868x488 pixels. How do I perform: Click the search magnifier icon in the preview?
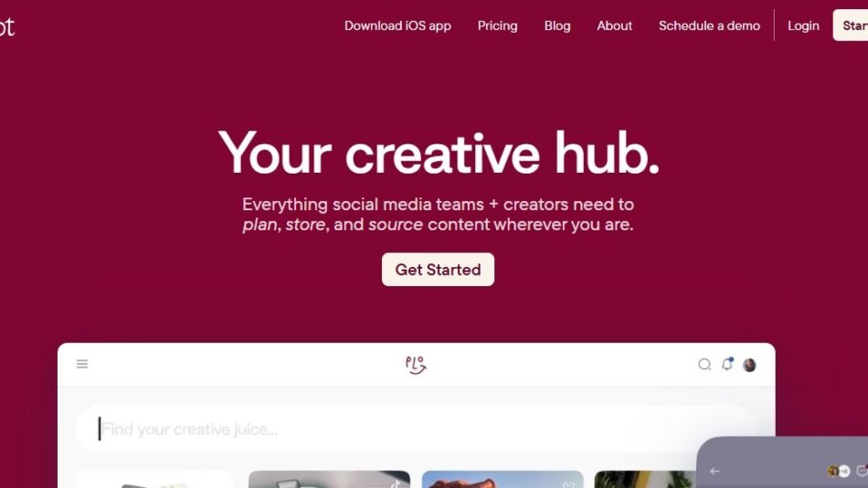point(704,364)
